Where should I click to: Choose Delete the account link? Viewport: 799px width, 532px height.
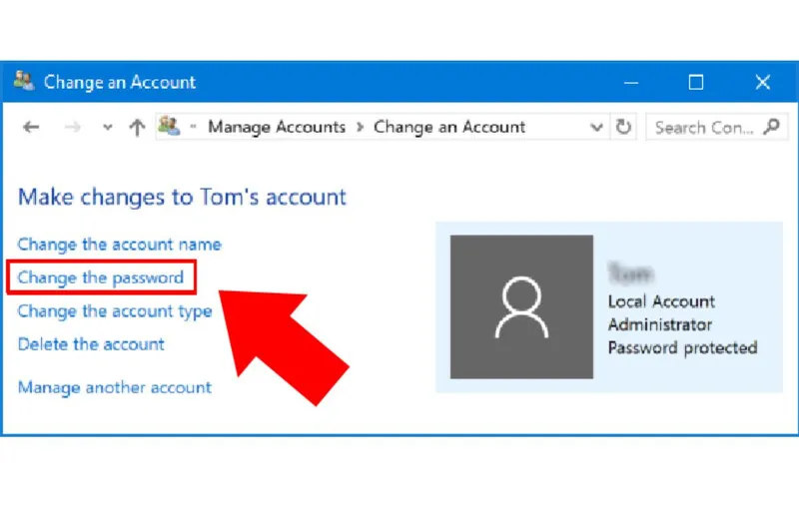coord(91,344)
